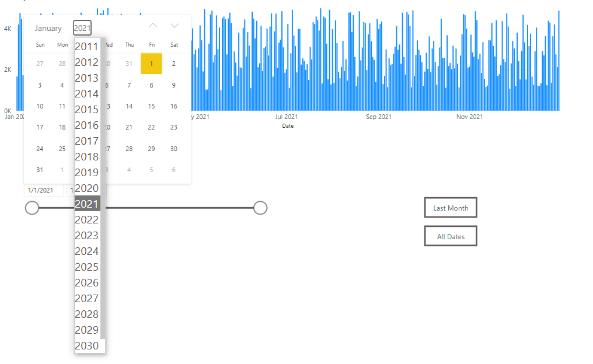The width and height of the screenshot is (593, 364).
Task: Choose 2026 in year list
Action: click(87, 283)
